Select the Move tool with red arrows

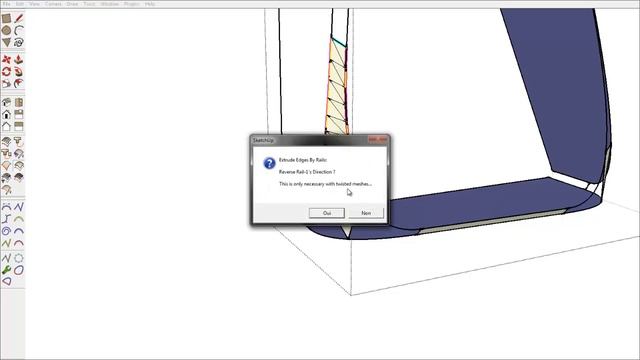[x=6, y=60]
